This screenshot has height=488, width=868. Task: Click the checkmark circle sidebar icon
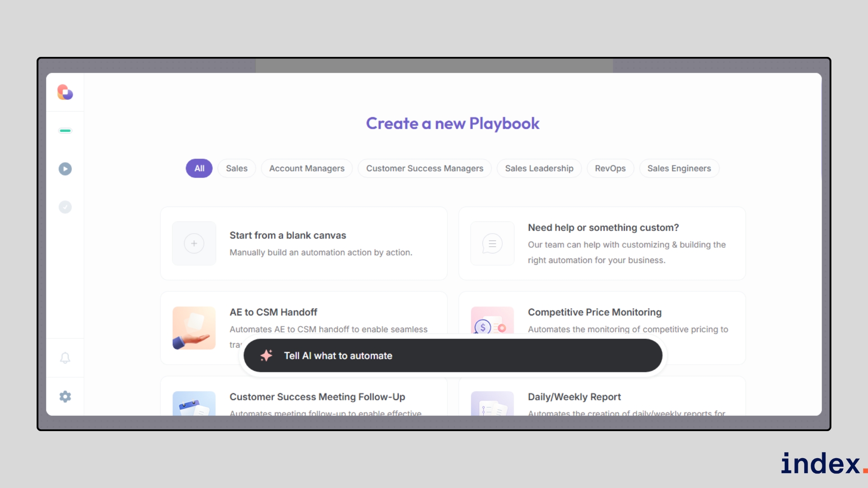(x=65, y=207)
